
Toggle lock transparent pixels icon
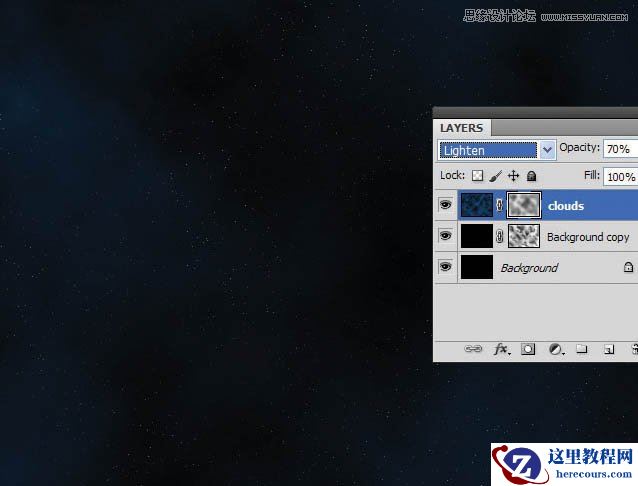click(478, 175)
